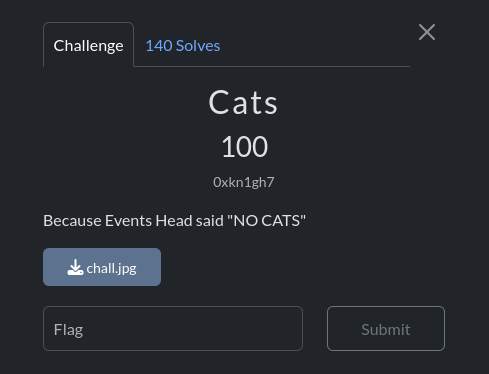Click the number 140 in the Solves tab
This screenshot has width=489, height=374.
point(159,46)
